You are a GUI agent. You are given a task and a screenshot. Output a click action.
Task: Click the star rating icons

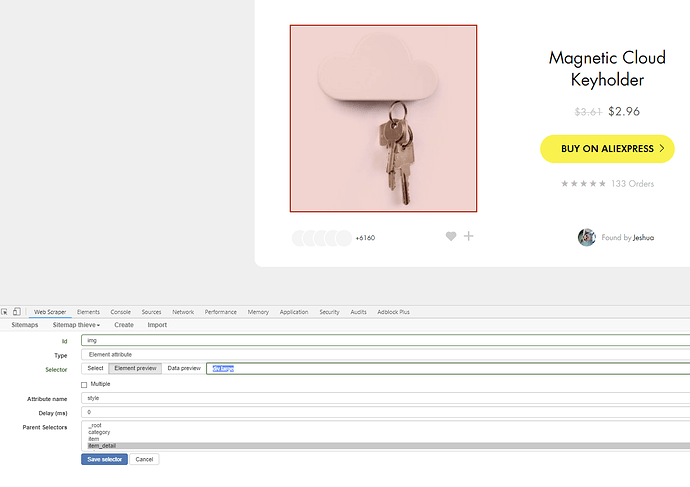coord(583,183)
